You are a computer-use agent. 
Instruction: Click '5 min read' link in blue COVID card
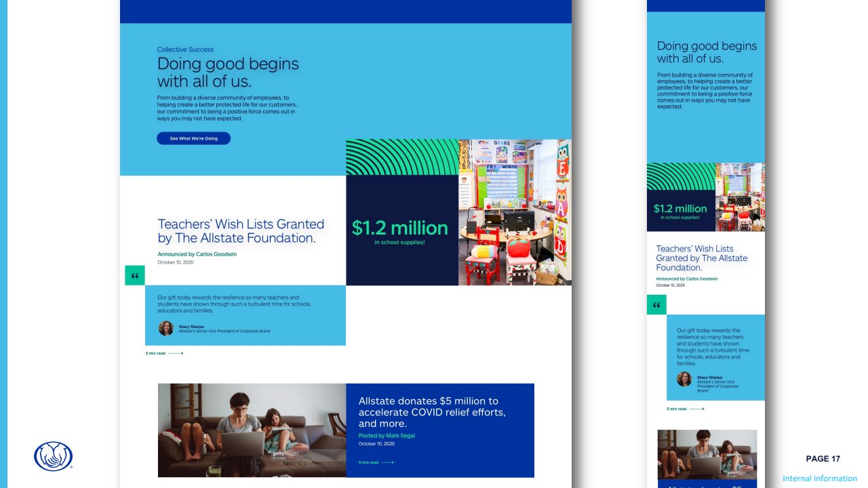pyautogui.click(x=368, y=462)
